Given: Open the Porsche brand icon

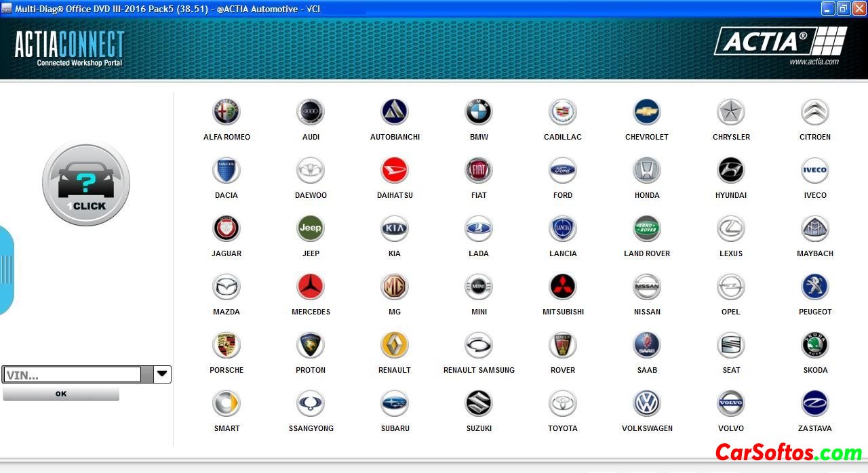Looking at the screenshot, I should 226,346.
